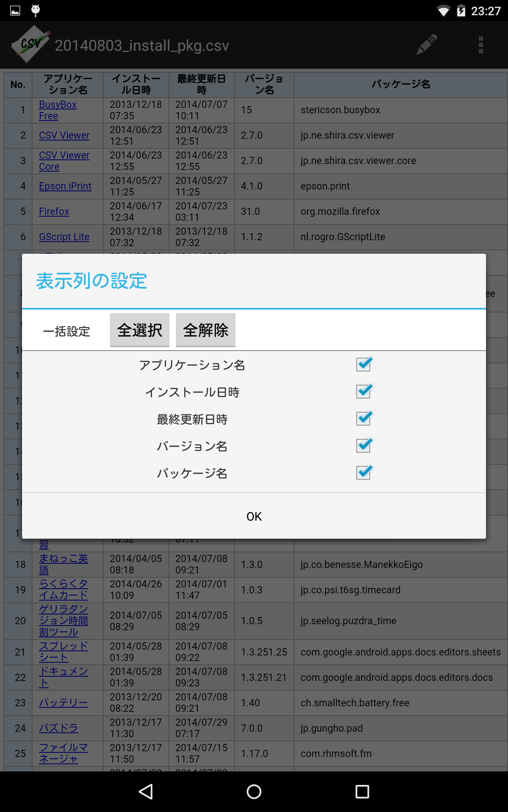Image resolution: width=508 pixels, height=812 pixels.
Task: Open the バッテリー link
Action: [x=63, y=702]
